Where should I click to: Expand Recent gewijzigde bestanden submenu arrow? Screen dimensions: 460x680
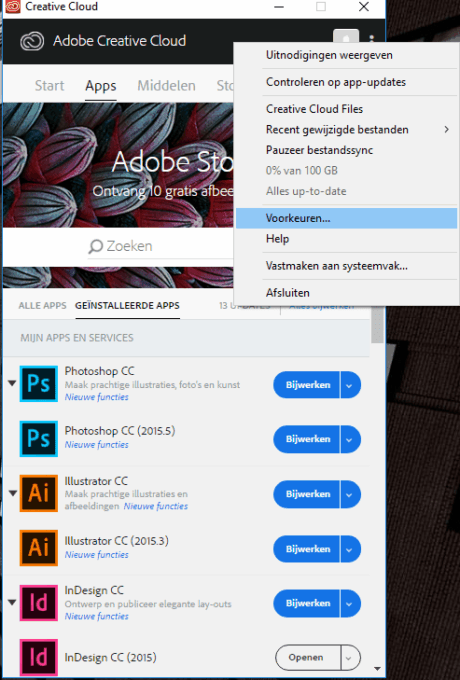pyautogui.click(x=447, y=130)
